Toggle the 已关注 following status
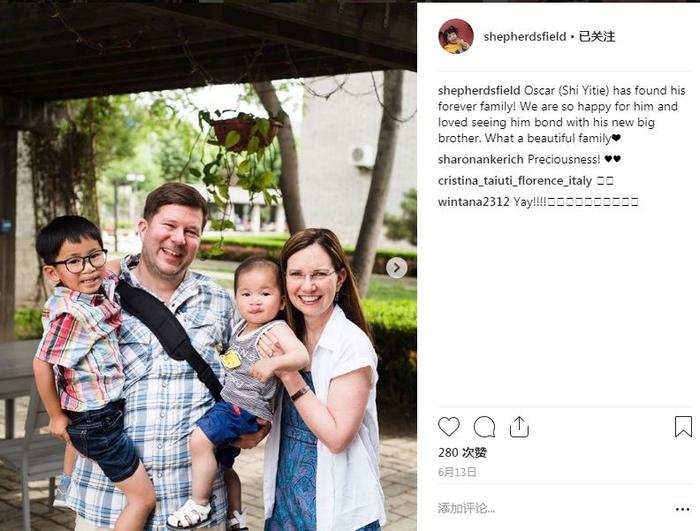This screenshot has width=700, height=531. (x=597, y=37)
